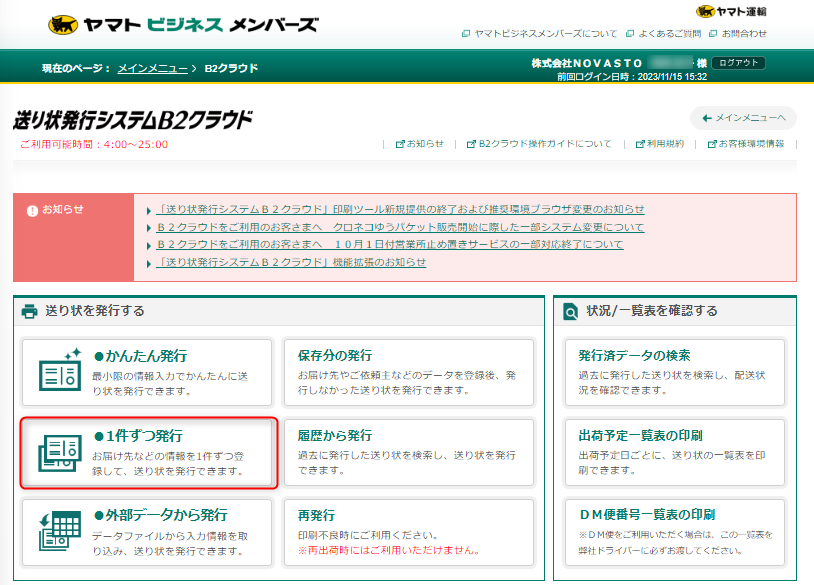Open the 再発行 card
Viewport: 814px width, 585px height.
pyautogui.click(x=409, y=533)
